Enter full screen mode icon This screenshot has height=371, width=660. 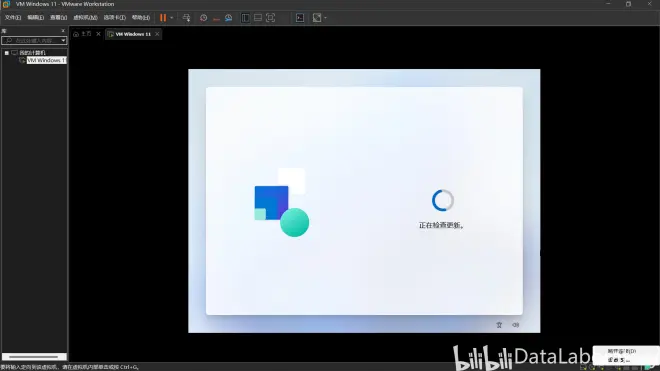click(x=271, y=18)
